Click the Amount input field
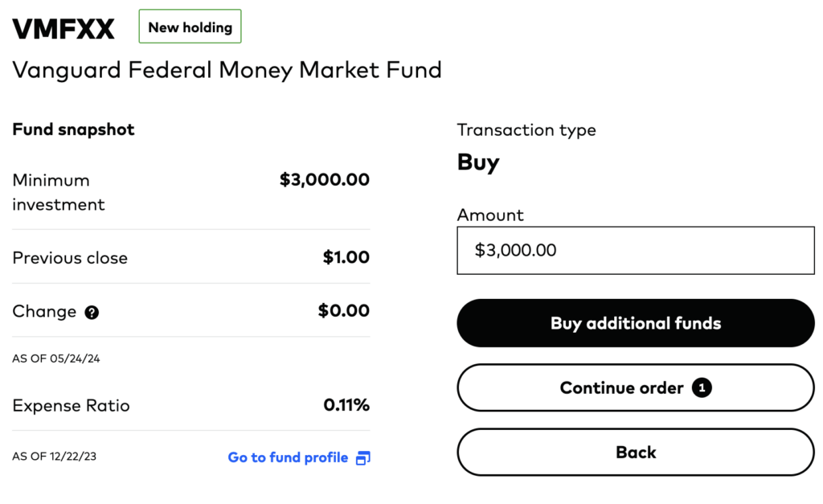The width and height of the screenshot is (823, 504). point(635,251)
